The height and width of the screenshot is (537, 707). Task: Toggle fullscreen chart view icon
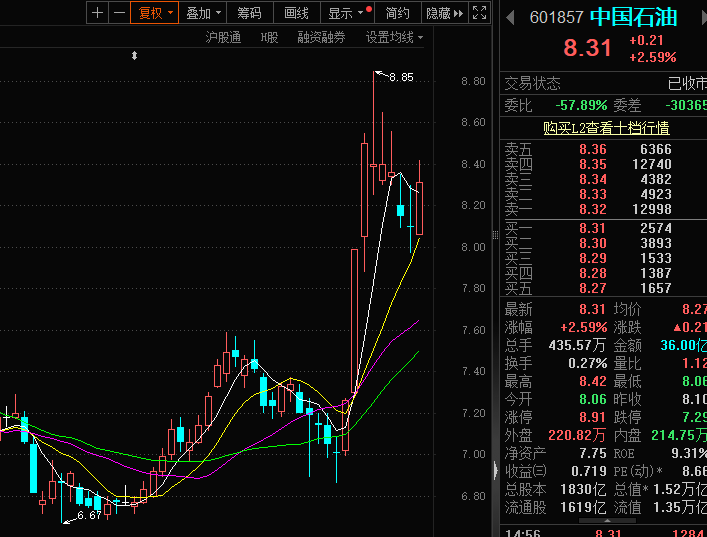pyautogui.click(x=479, y=13)
